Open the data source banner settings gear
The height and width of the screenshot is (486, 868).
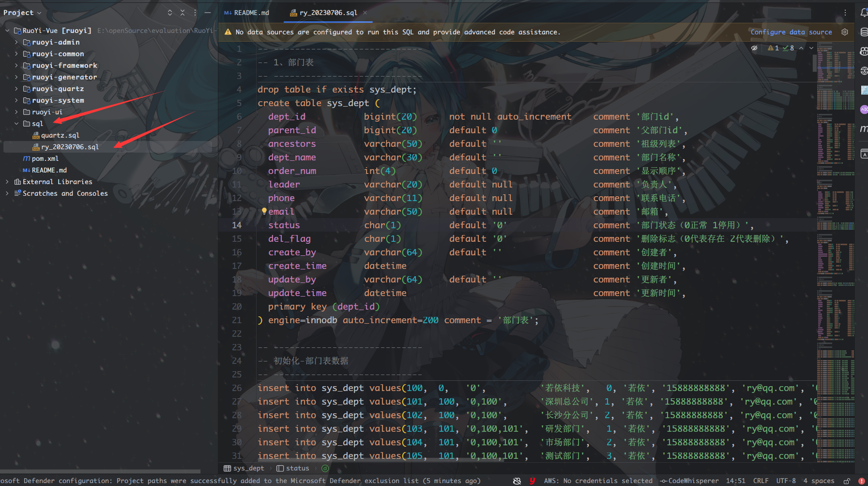tap(845, 32)
